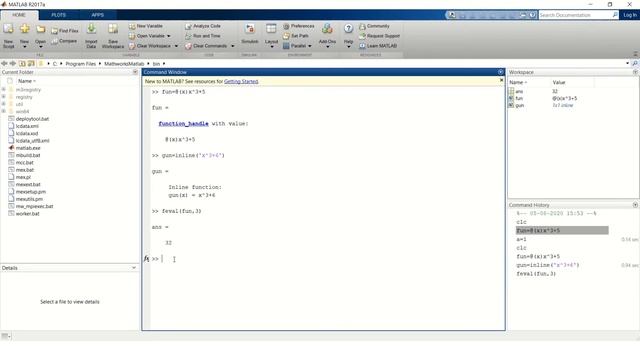
Task: Close the New to MATLAB banner
Action: tap(501, 80)
